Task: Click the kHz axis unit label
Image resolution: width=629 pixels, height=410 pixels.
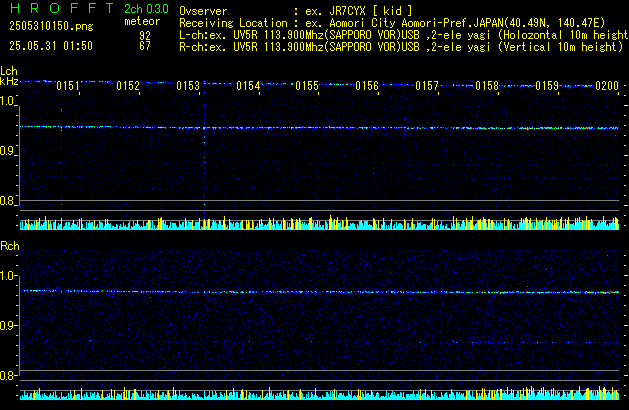Action: point(9,81)
